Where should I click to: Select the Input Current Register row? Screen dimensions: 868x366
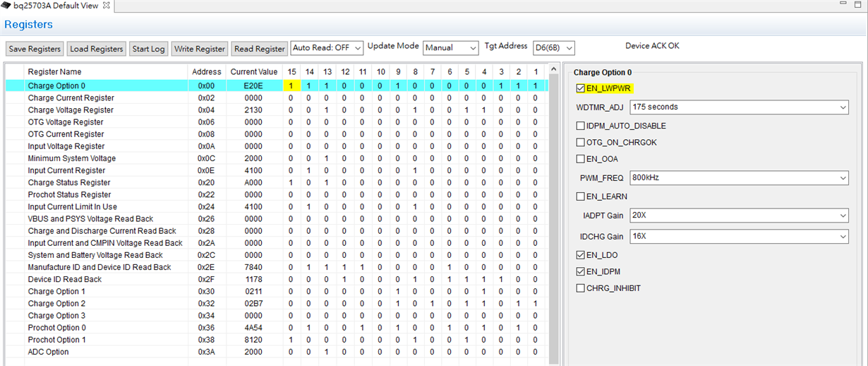point(276,170)
